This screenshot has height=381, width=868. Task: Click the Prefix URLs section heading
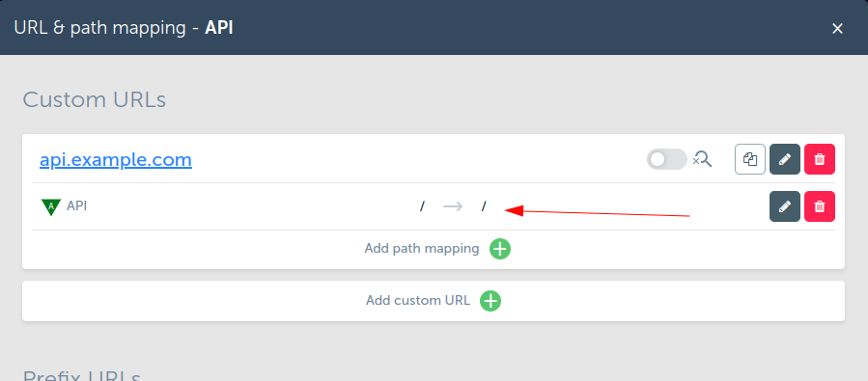coord(81,376)
